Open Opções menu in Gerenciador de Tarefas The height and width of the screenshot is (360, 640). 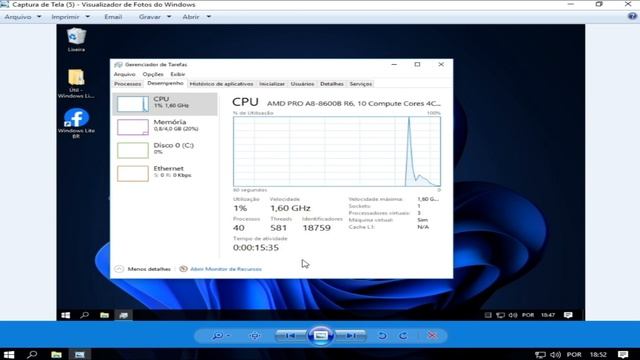(x=153, y=74)
